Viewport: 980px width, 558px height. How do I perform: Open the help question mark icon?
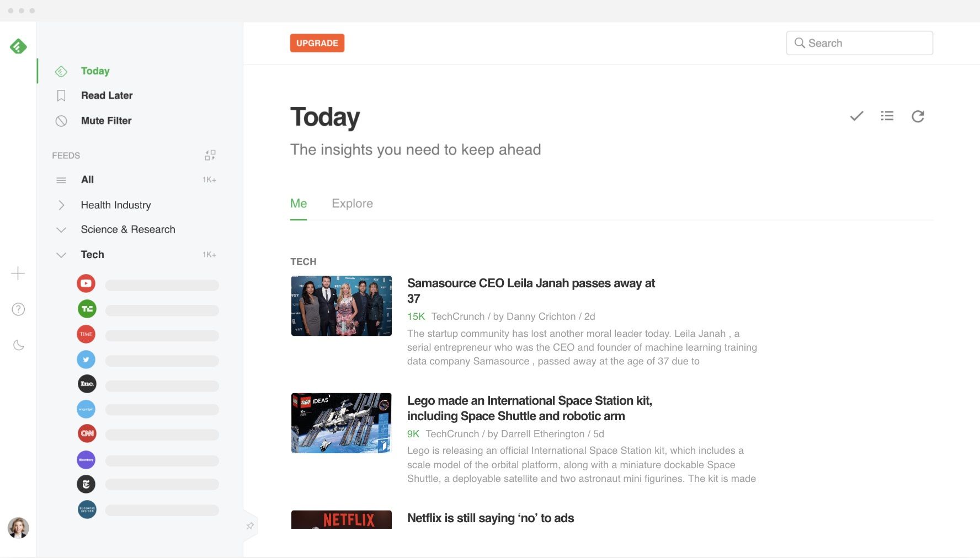tap(18, 309)
